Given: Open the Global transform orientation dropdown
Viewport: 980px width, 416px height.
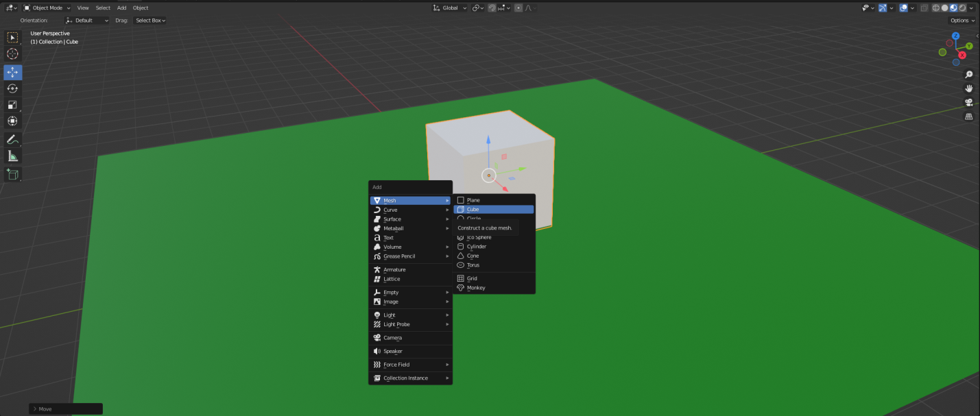Looking at the screenshot, I should point(450,8).
